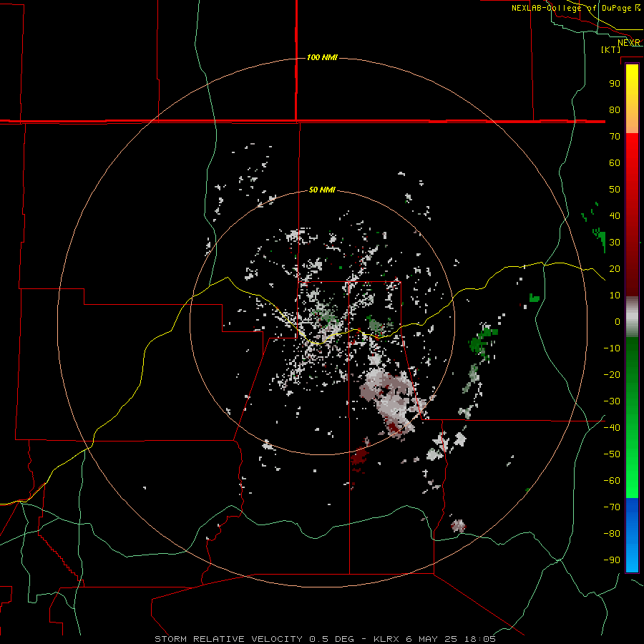Click the 60 value on the velocity scale
Image resolution: width=644 pixels, height=644 pixels.
coord(615,162)
